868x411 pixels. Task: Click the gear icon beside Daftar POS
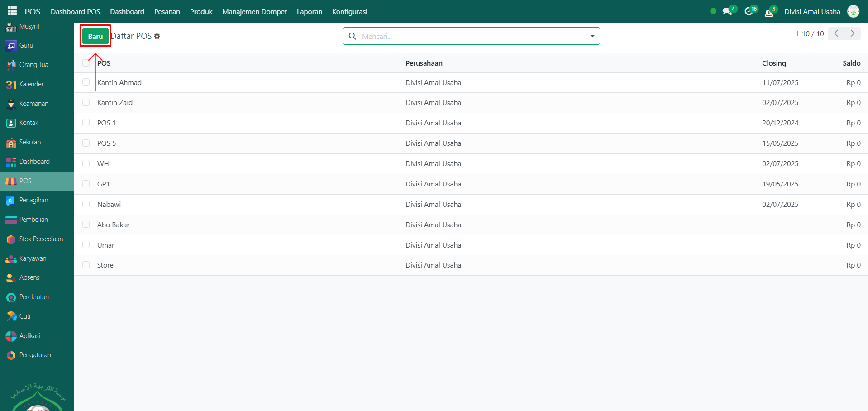pyautogui.click(x=157, y=36)
